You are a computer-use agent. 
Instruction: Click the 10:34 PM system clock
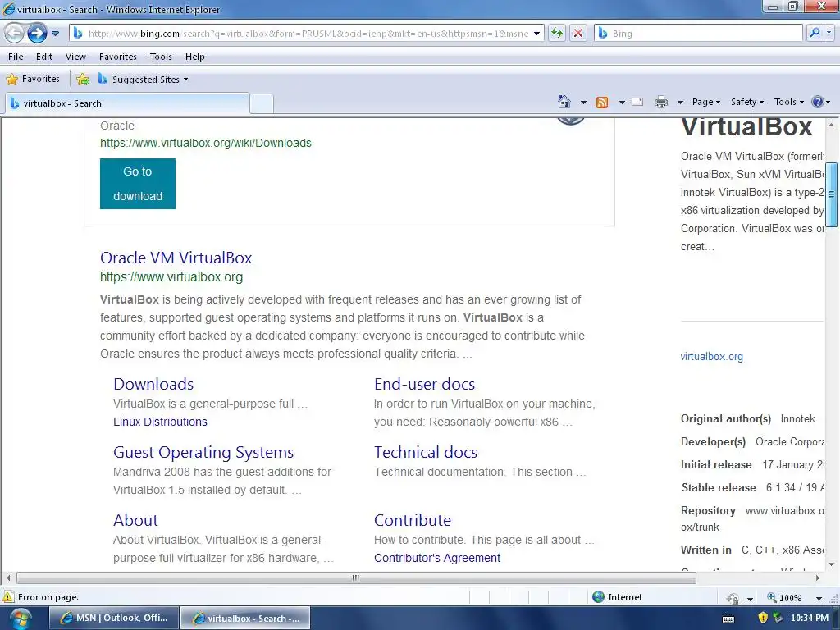810,618
